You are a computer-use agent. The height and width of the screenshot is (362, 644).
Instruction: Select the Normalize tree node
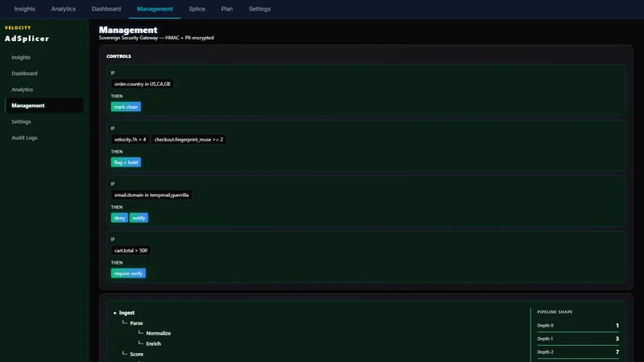(158, 333)
